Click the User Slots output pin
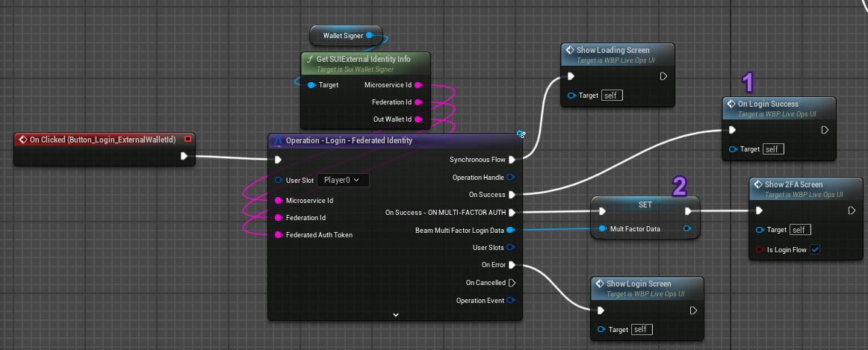The height and width of the screenshot is (350, 868). (x=511, y=247)
